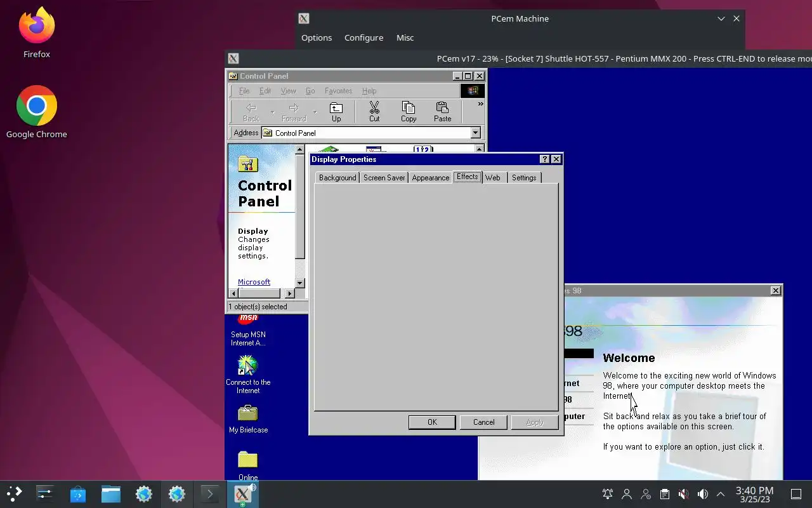The image size is (812, 508).
Task: Open the PCem Machine window menu arrow
Action: click(721, 18)
